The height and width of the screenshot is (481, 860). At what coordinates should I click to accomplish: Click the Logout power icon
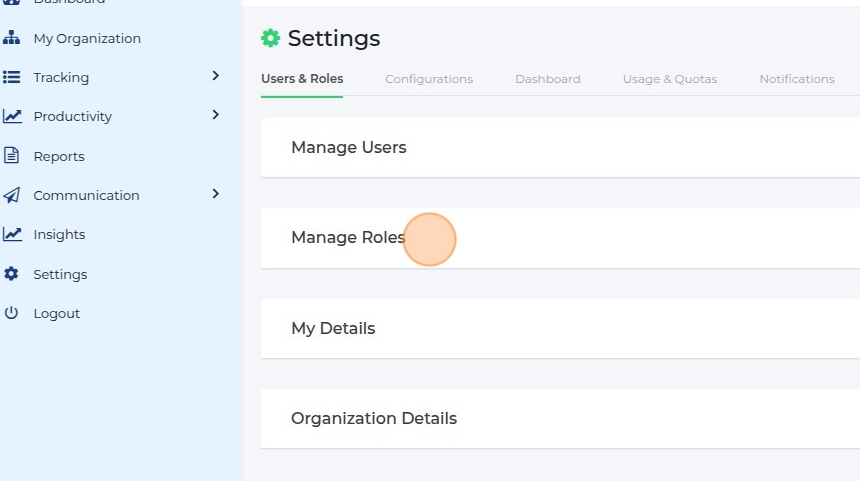click(x=12, y=313)
